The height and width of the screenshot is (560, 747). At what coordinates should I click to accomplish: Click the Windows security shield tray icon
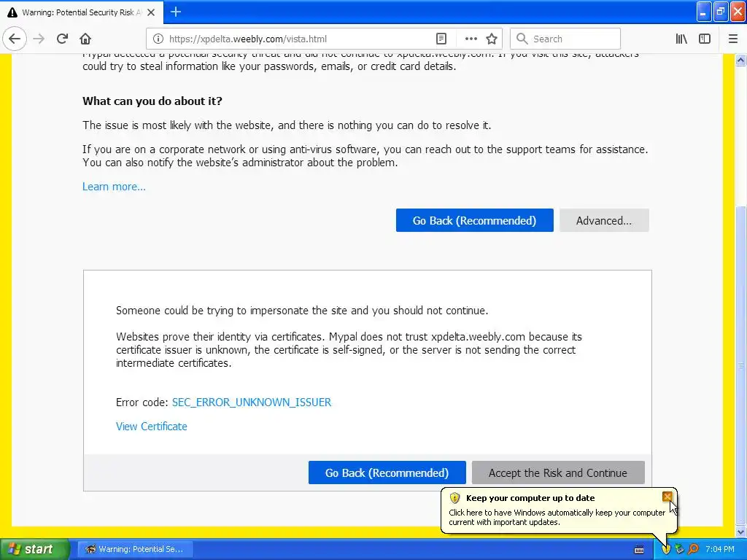666,549
